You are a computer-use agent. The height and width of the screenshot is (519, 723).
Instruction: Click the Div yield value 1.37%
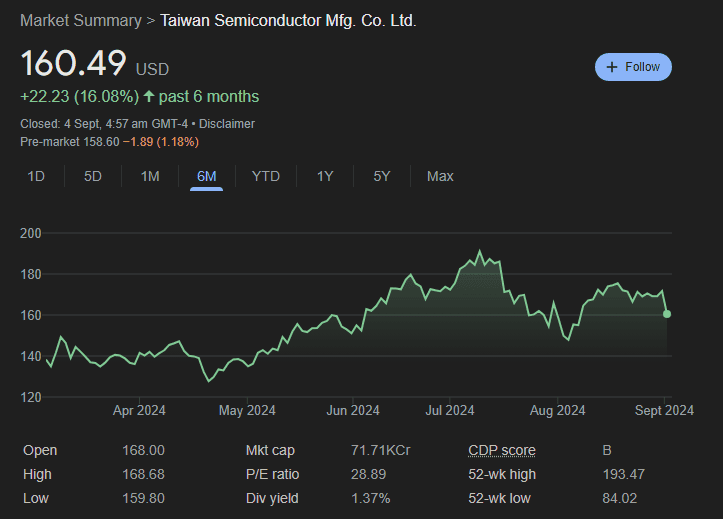click(371, 498)
